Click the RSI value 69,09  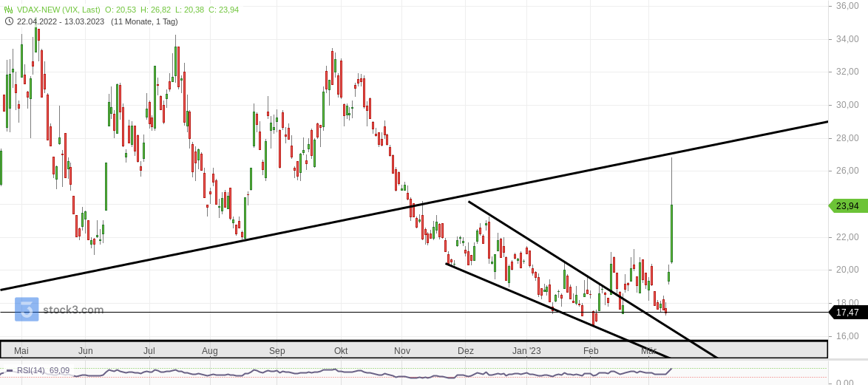coord(59,371)
